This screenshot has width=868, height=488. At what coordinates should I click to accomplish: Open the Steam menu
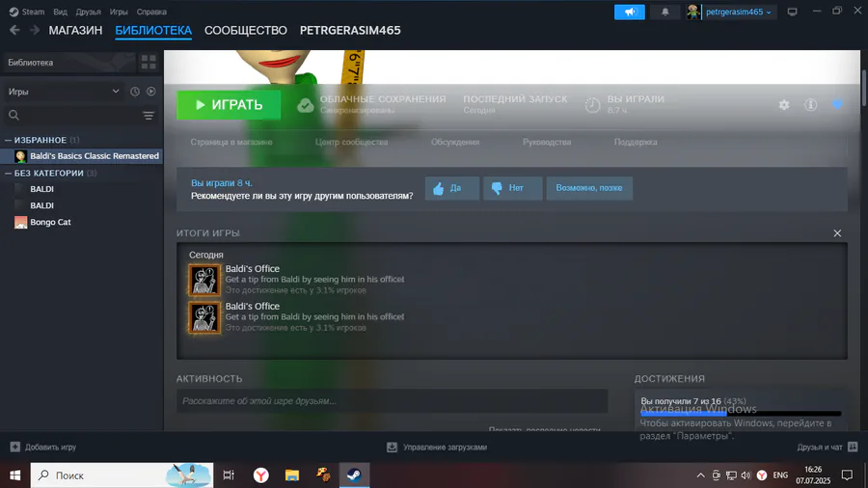[x=27, y=12]
